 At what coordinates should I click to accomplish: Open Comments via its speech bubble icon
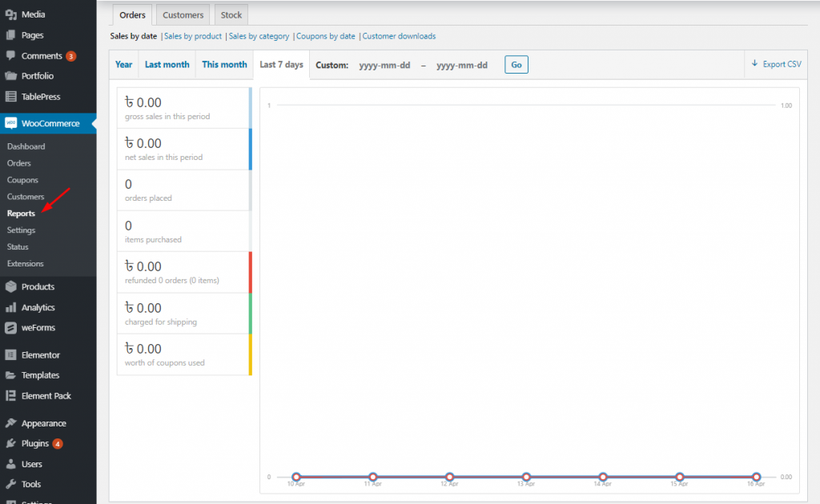tap(11, 56)
